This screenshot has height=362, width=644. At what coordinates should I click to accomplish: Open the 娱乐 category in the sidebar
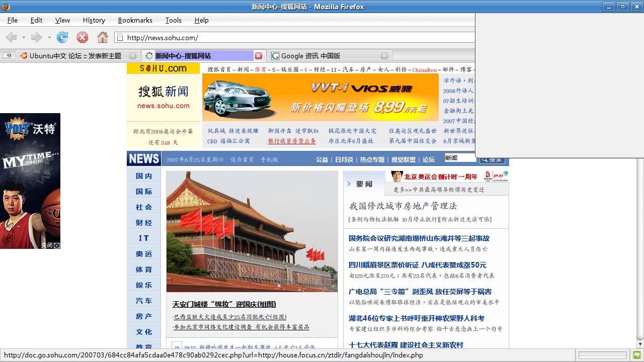[x=144, y=285]
